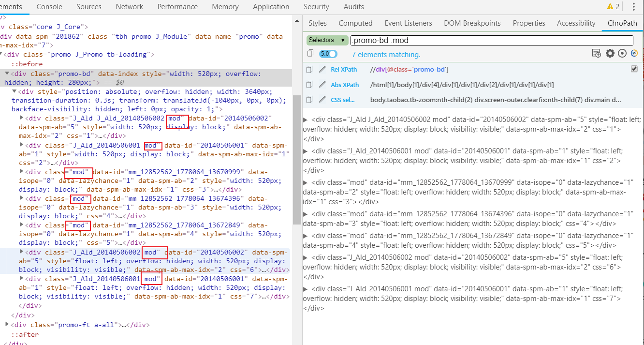This screenshot has width=644, height=345.
Task: Click the body.taobao.tb-zoom CSS selector text
Action: (496, 100)
